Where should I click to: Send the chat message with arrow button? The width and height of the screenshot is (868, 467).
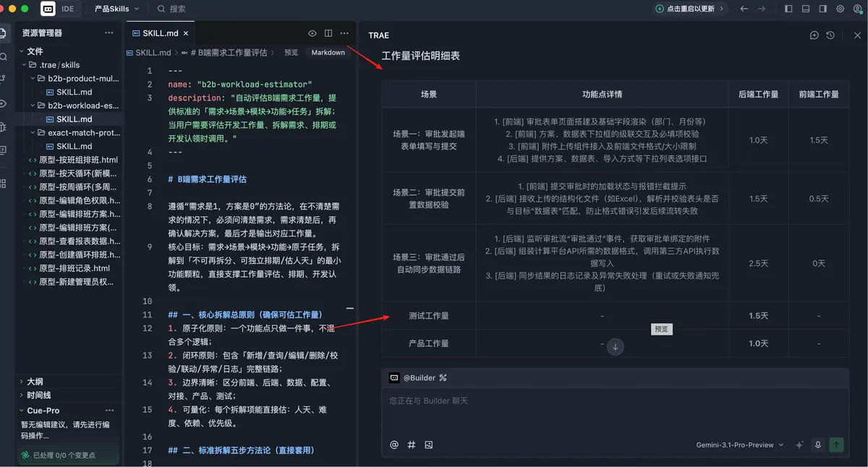pyautogui.click(x=837, y=445)
